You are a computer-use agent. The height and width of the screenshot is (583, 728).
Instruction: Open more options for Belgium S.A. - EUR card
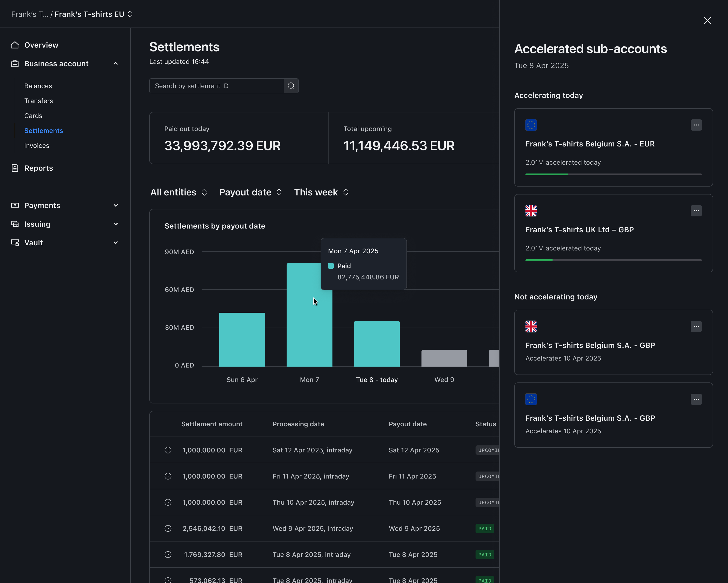click(x=696, y=125)
